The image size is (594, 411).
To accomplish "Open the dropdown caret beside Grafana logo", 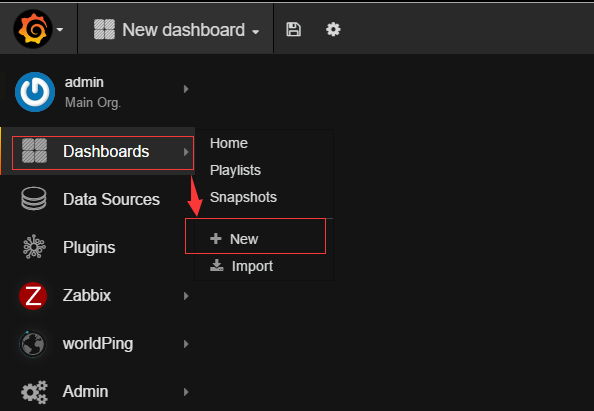I will click(60, 30).
